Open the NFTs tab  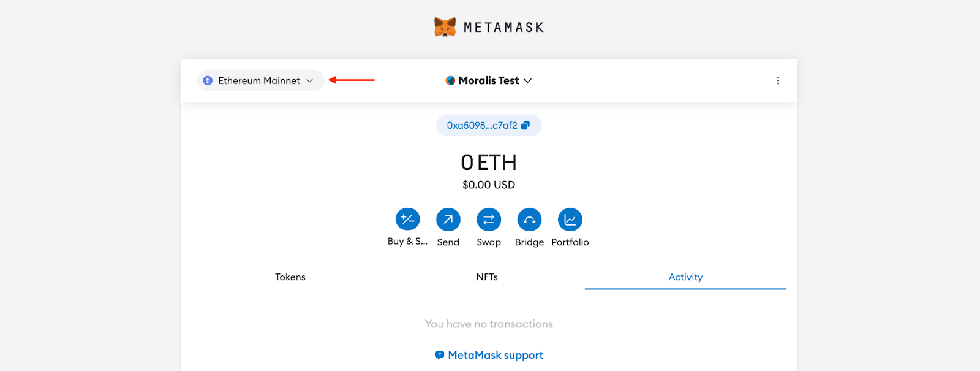pyautogui.click(x=488, y=277)
